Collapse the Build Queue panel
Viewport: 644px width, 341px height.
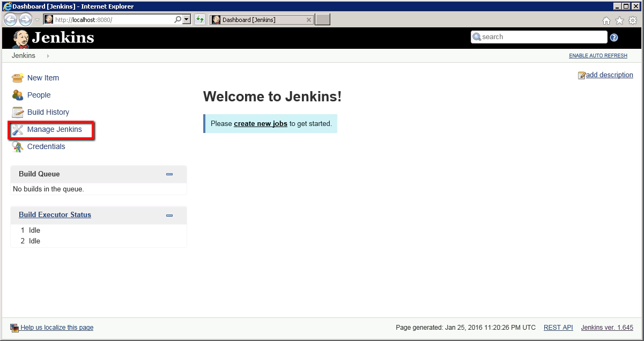point(169,174)
